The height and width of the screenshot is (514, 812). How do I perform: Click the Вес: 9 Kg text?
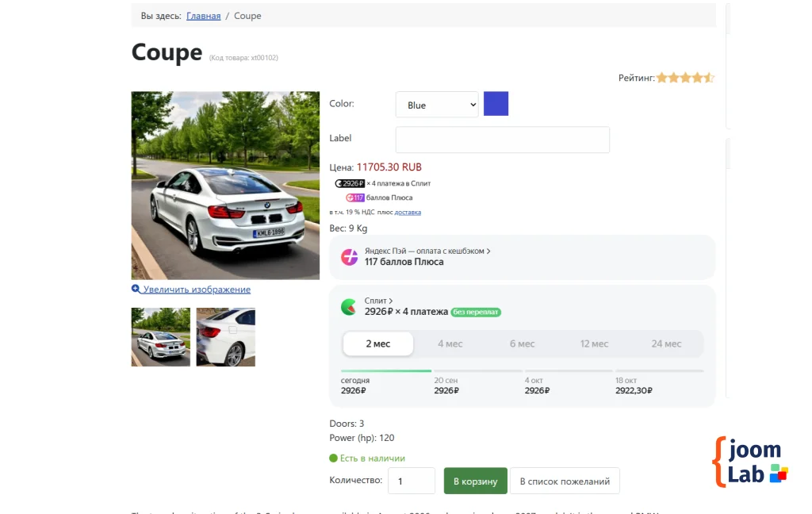click(x=348, y=228)
